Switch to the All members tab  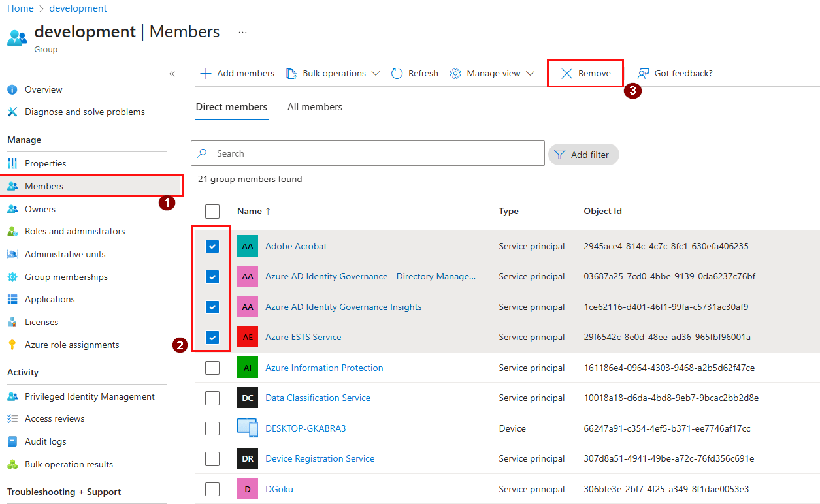point(315,106)
